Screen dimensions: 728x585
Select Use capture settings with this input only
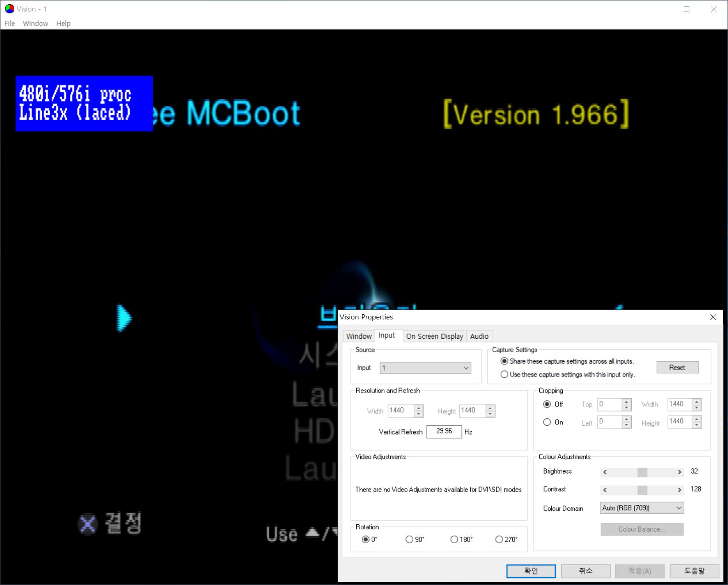504,375
